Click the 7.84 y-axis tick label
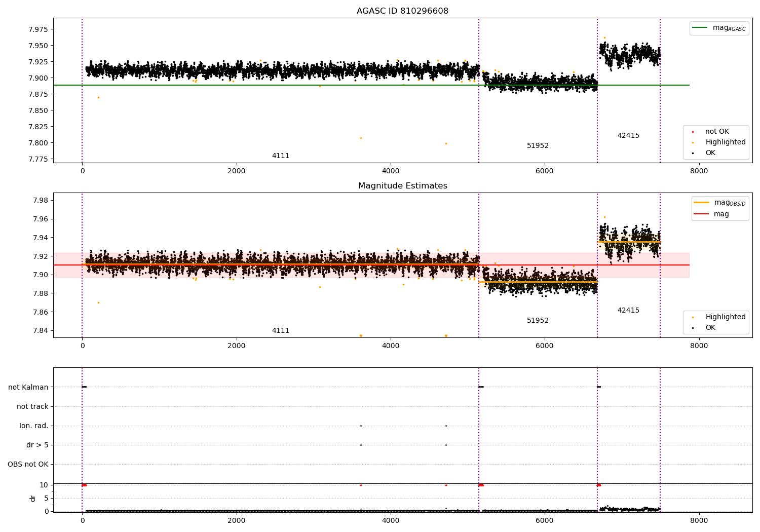Screen dimensions: 760x532 tap(40, 330)
